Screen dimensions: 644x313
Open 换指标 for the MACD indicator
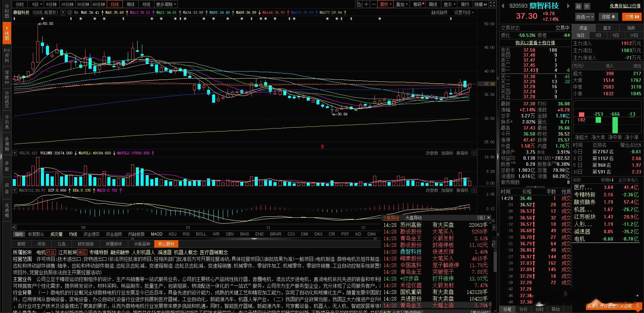(x=462, y=190)
